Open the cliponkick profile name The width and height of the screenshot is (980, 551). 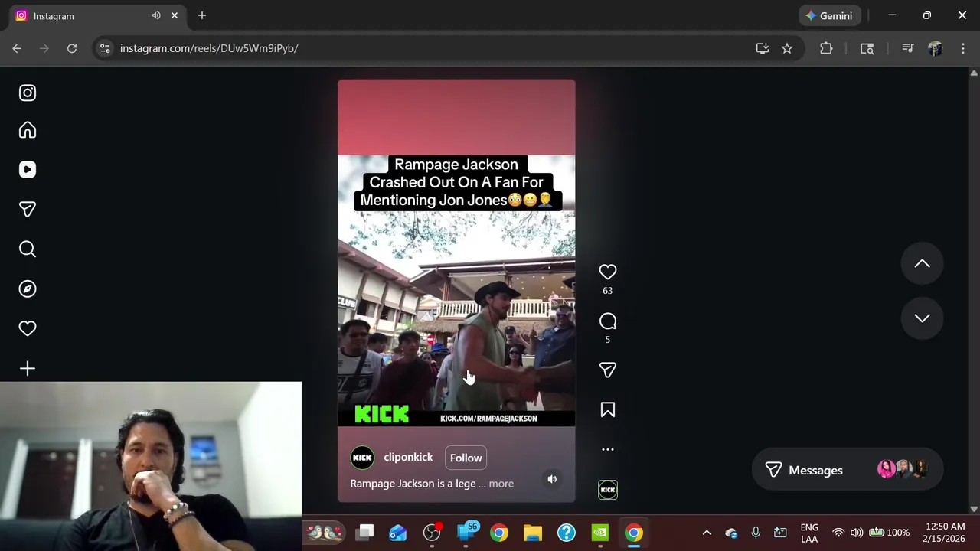tap(408, 457)
